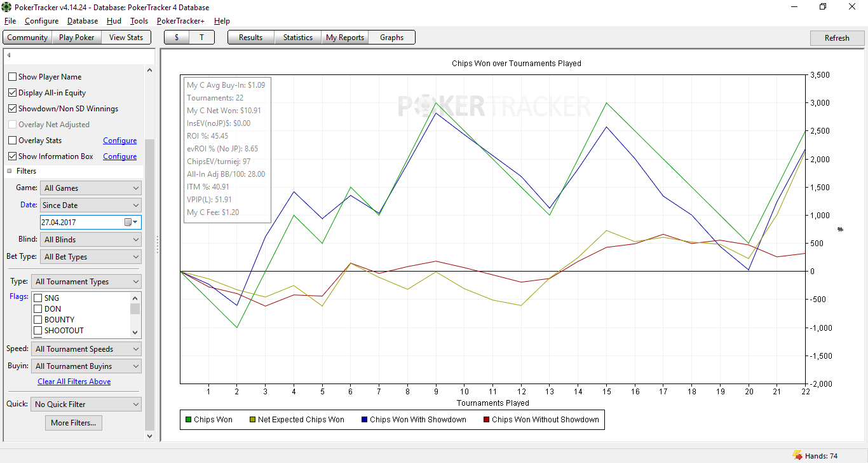Collapse the Filters section

pyautogui.click(x=10, y=171)
